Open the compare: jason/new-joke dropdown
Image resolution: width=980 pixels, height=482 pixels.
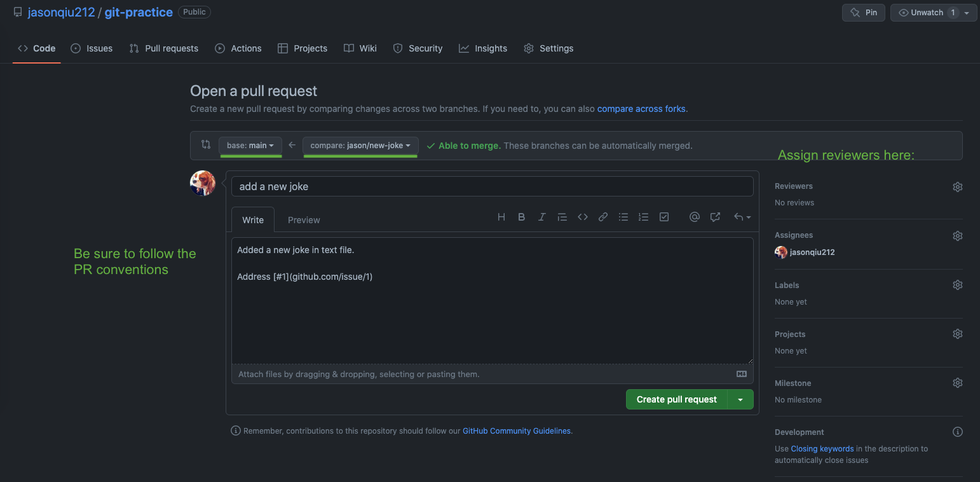coord(360,146)
